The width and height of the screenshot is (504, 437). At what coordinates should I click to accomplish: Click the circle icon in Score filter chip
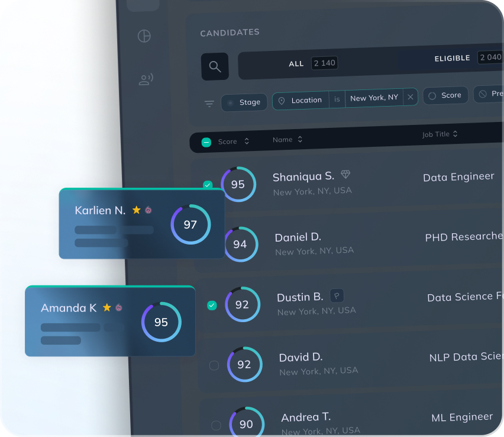432,96
